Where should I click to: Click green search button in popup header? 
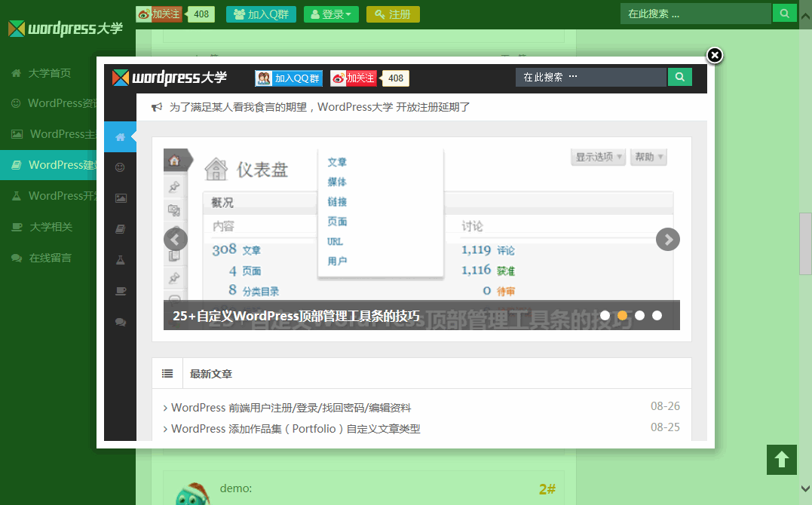tap(680, 77)
